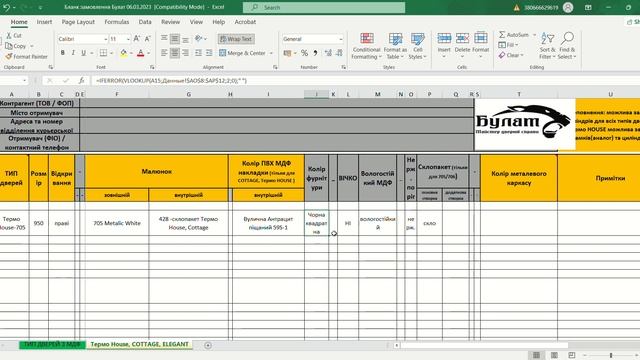
Task: Expand the Merge & Center dropdown arrow
Action: tap(271, 53)
